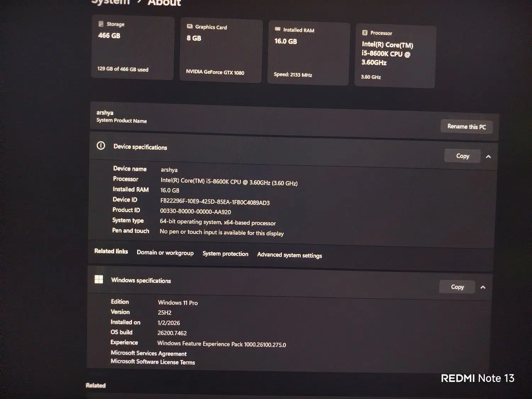Screen dimensions: 532x399
Task: Open Microsoft Software License Terms link
Action: coord(153,362)
